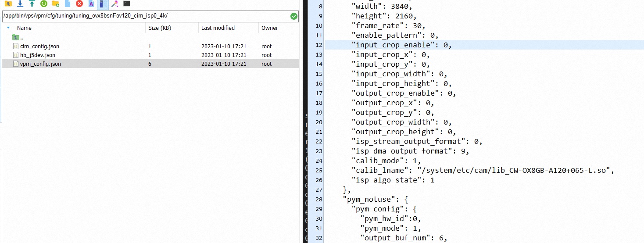Click the parent directory folder toolbar icon
The image size is (644, 243).
tap(8, 4)
